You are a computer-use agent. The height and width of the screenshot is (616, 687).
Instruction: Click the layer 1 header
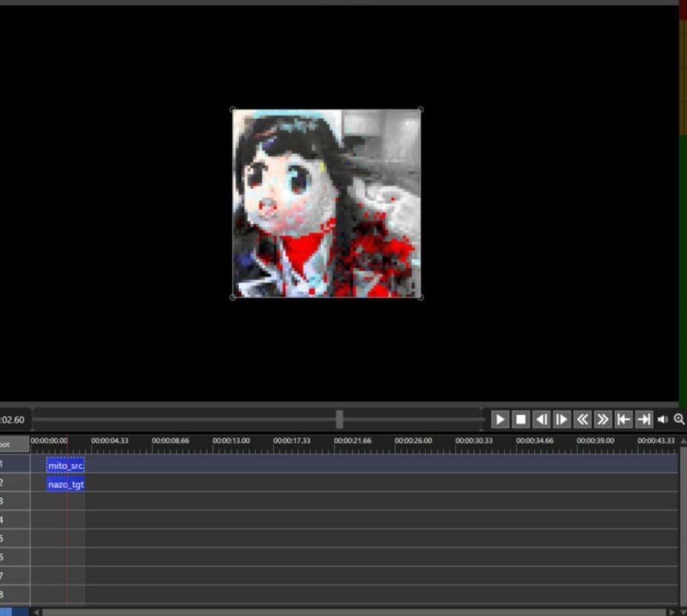point(15,464)
